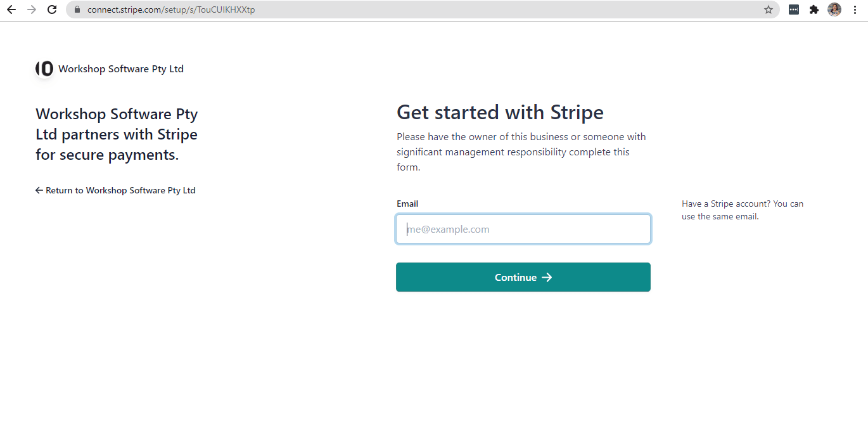This screenshot has width=868, height=421.
Task: Reload the page with refresh icon
Action: (x=53, y=10)
